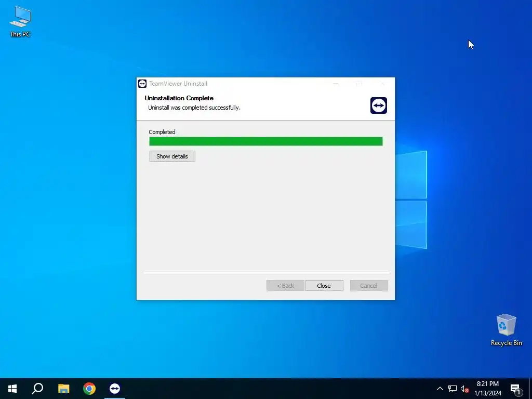The height and width of the screenshot is (399, 532).
Task: Open network status tray icon
Action: coord(453,389)
